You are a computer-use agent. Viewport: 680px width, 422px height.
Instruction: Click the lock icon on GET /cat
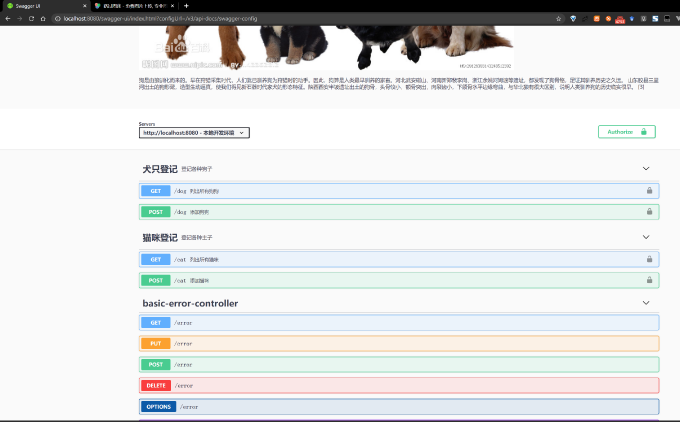click(x=649, y=259)
